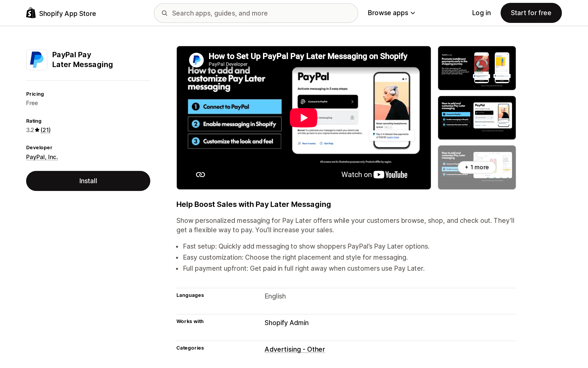Click the Languages label
Image resolution: width=588 pixels, height=368 pixels.
(x=190, y=295)
